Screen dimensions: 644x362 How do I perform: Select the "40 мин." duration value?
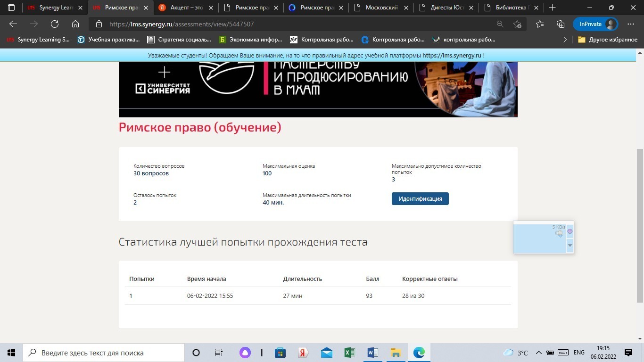(273, 203)
